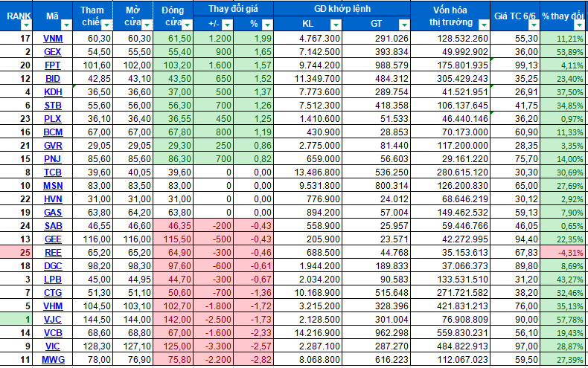This screenshot has width=588, height=368.
Task: Select VJC rank cell 1
Action: pos(16,320)
